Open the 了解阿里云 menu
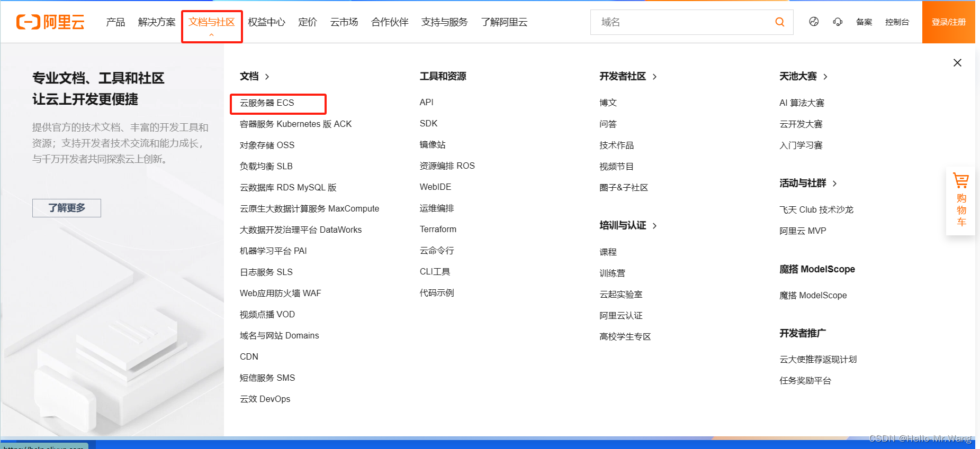980x449 pixels. point(504,22)
